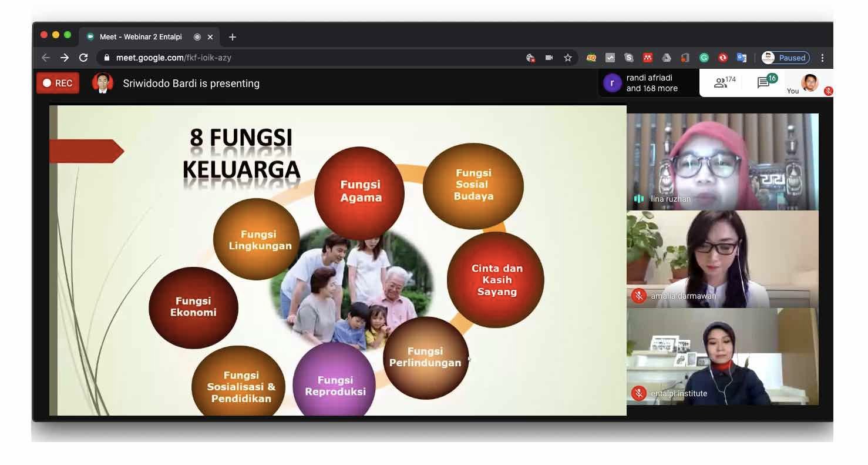Toggle your muted microphone on self view

[x=828, y=91]
